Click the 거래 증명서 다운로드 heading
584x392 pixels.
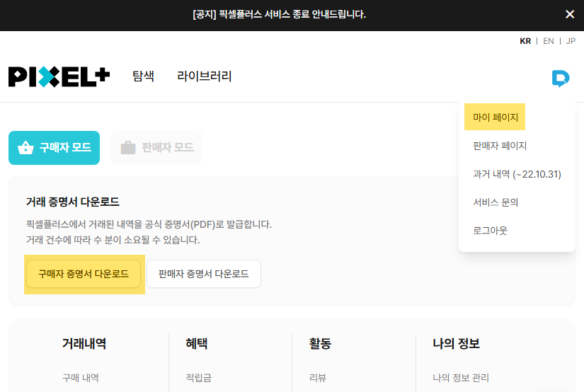[x=73, y=202]
